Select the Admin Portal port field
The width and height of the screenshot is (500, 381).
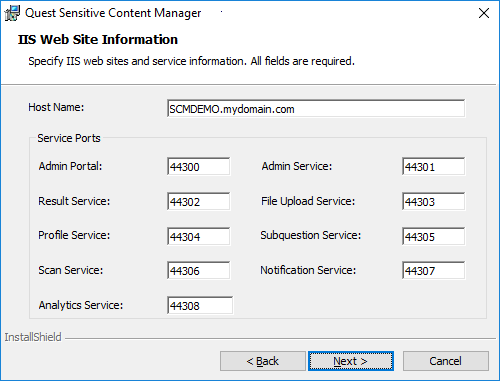point(199,166)
